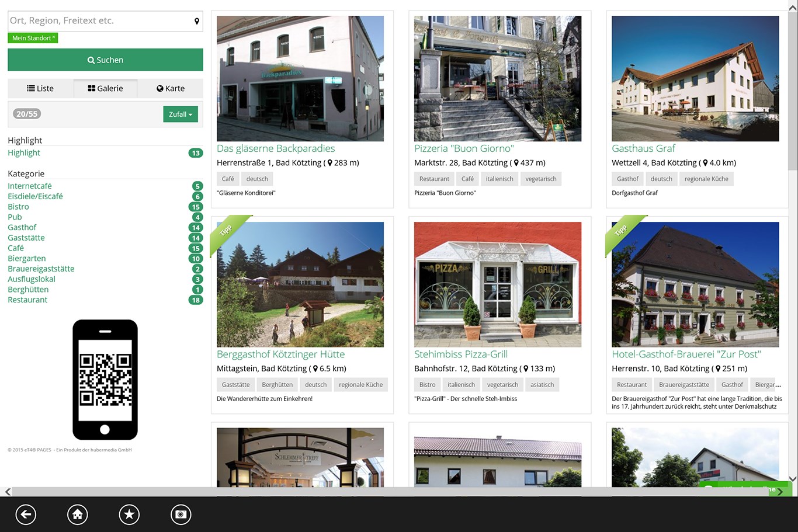
Task: Remove the Mein Standort filter tag
Action: coord(54,37)
